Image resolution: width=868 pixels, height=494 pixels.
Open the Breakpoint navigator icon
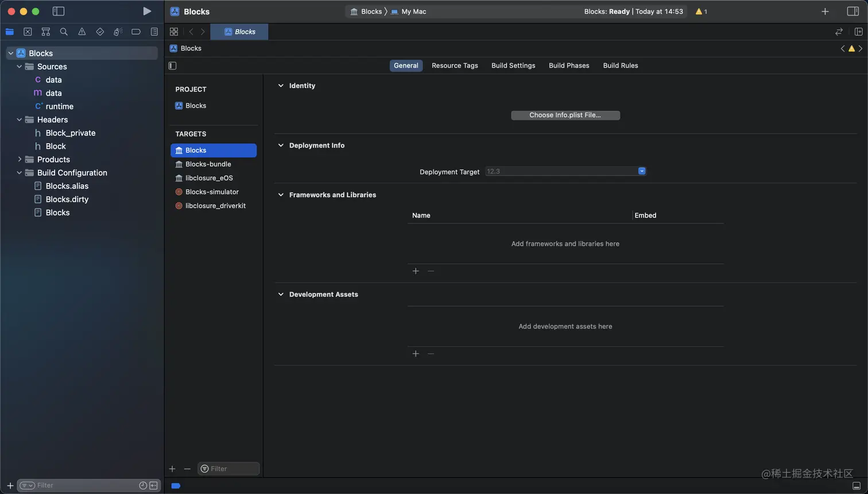pyautogui.click(x=136, y=32)
